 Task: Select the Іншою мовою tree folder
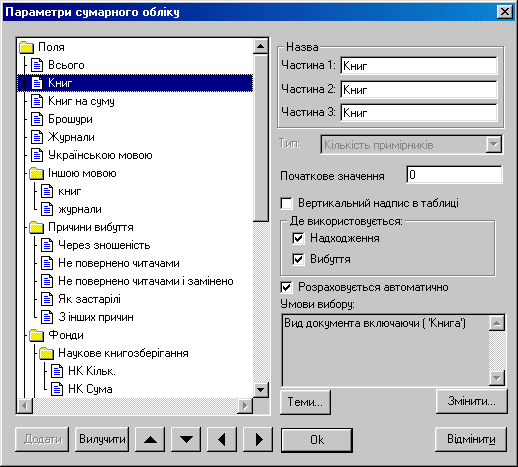coord(82,173)
